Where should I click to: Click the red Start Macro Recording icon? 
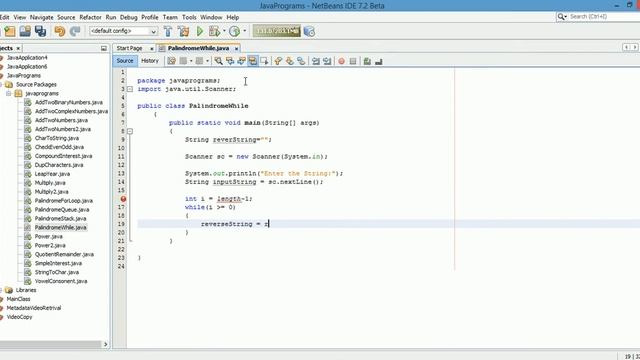(341, 61)
